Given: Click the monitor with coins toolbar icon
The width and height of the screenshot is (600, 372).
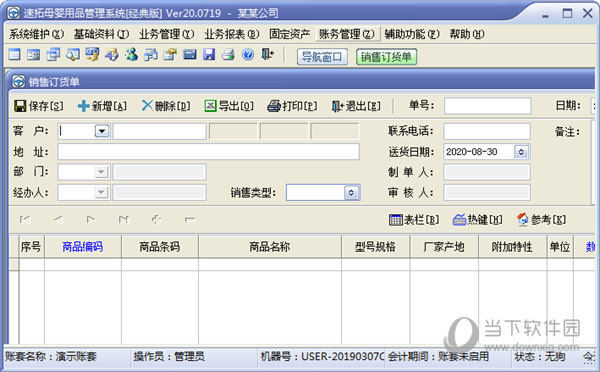Looking at the screenshot, I should click(92, 55).
